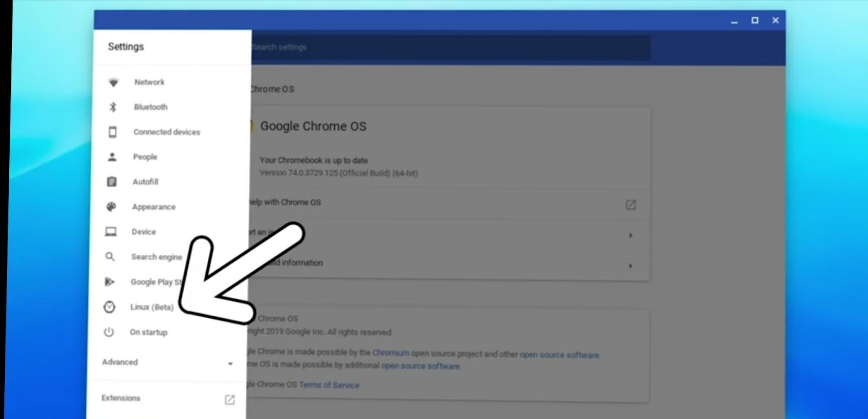
Task: Click the Appearance palette icon
Action: [111, 207]
